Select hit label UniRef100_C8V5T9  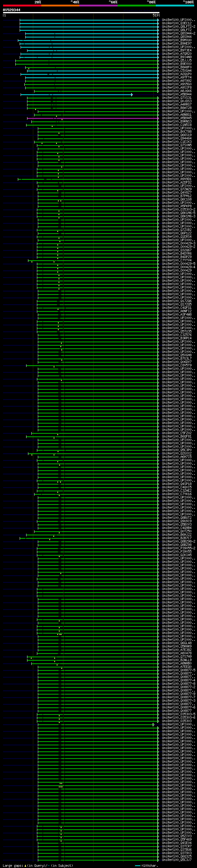(x=177, y=365)
